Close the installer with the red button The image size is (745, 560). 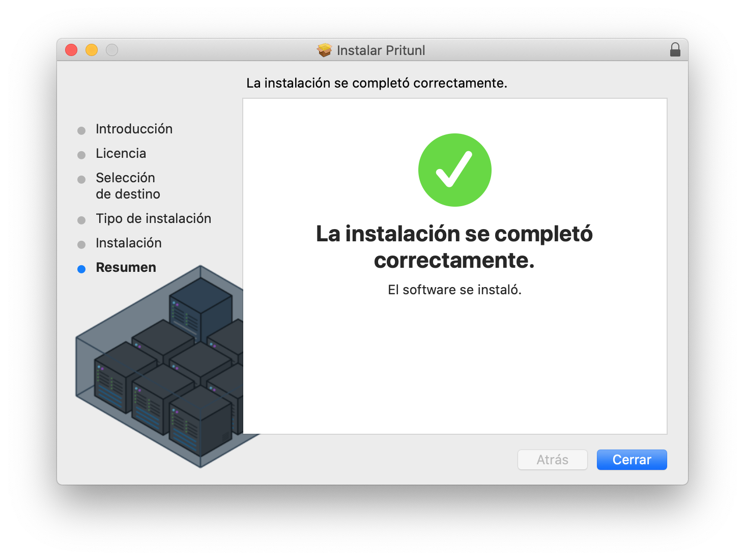(71, 50)
